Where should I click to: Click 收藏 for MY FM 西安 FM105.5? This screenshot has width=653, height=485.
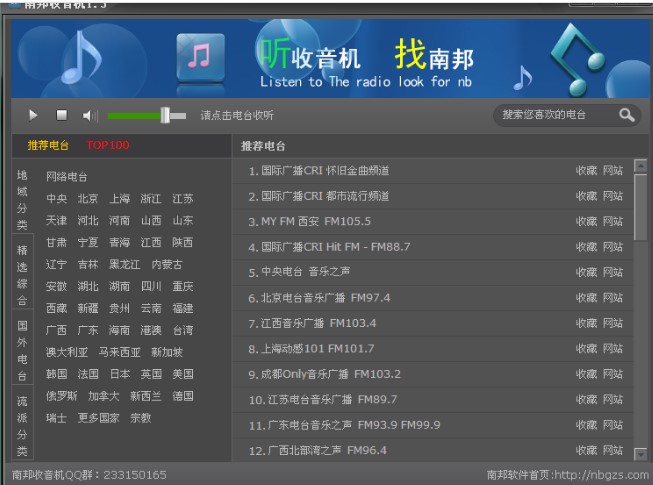click(586, 222)
